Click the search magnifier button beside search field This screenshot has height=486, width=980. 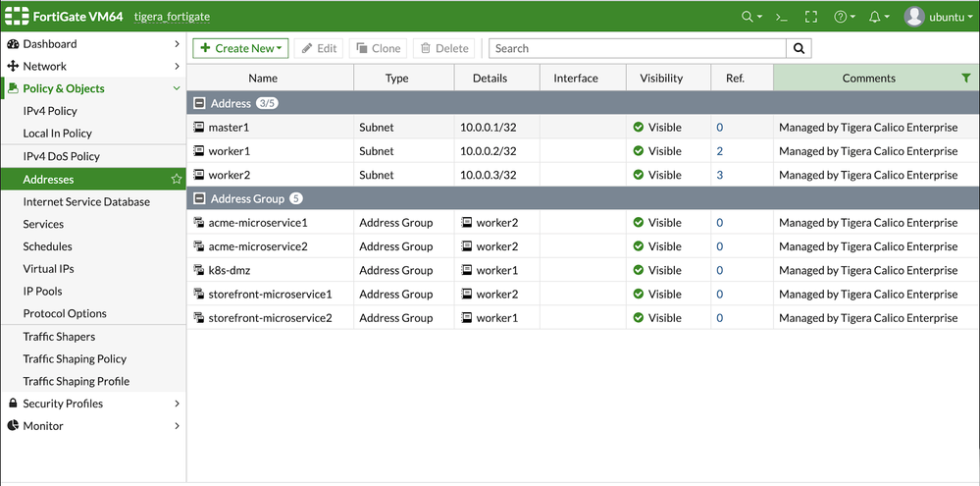pyautogui.click(x=799, y=48)
